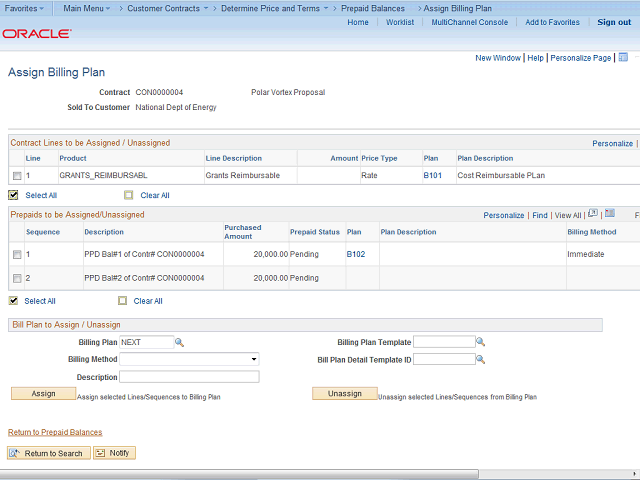Image resolution: width=640 pixels, height=480 pixels.
Task: Click the Assign button
Action: [x=43, y=394]
